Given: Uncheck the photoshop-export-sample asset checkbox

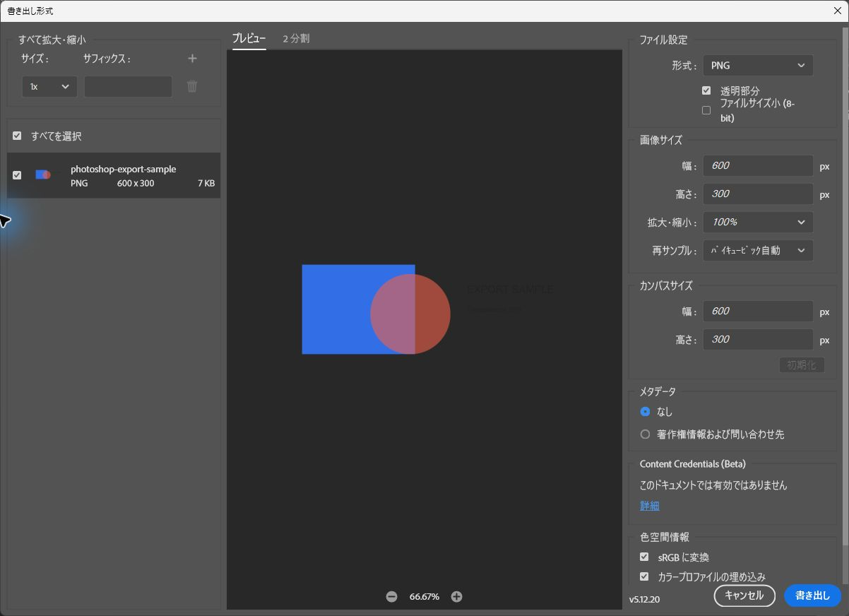Looking at the screenshot, I should [17, 175].
